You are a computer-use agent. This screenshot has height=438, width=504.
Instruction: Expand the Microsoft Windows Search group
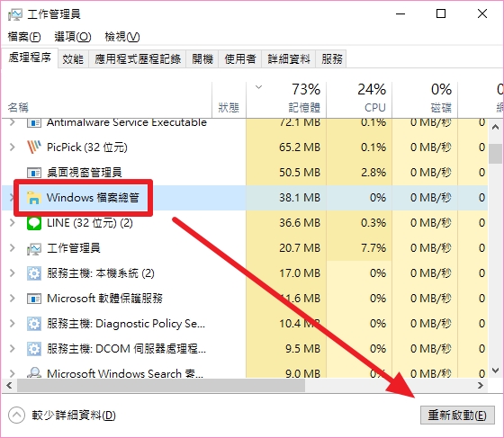click(x=13, y=373)
